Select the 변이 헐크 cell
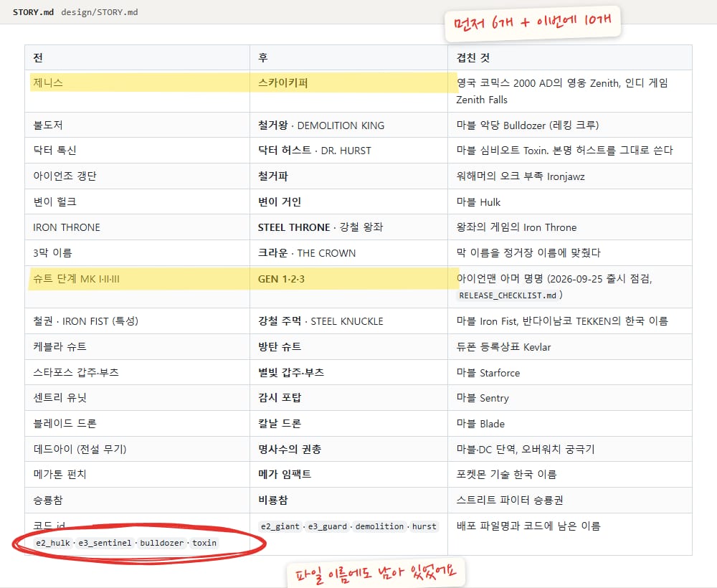The height and width of the screenshot is (588, 717). [x=137, y=201]
